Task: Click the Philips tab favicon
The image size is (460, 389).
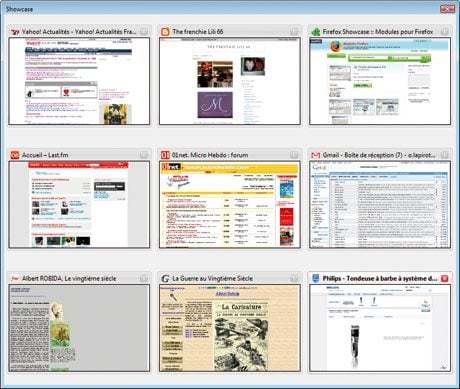Action: point(315,278)
